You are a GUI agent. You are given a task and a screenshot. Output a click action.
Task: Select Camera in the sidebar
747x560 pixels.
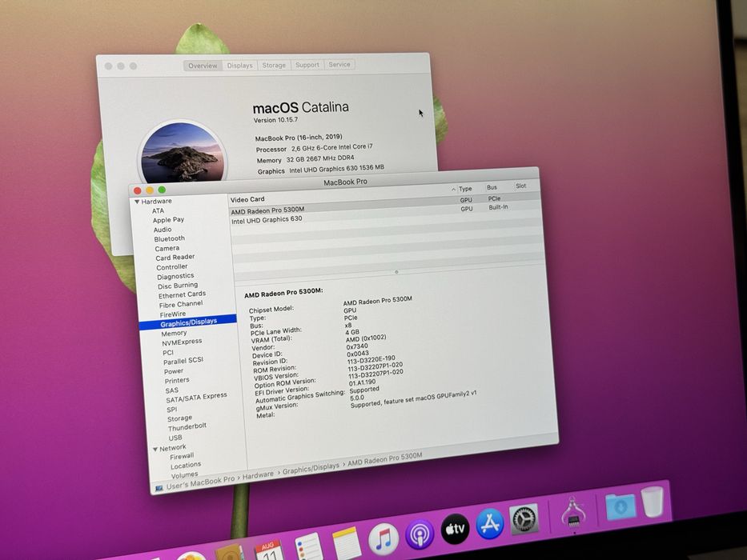(x=167, y=248)
